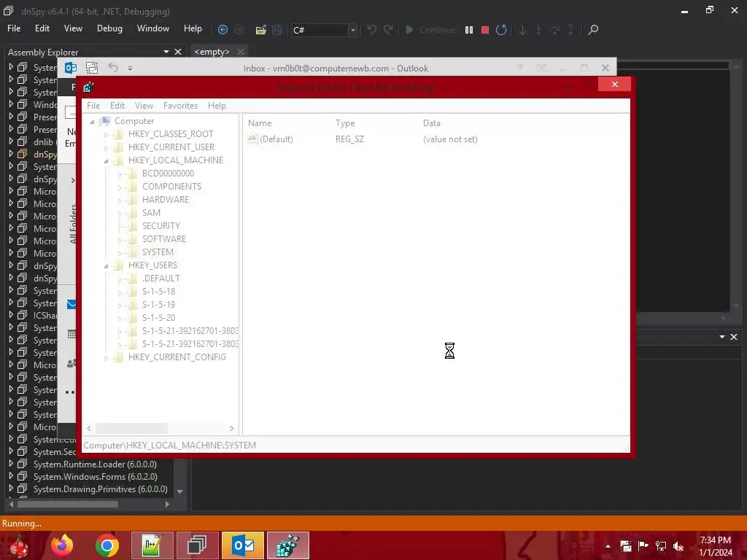Image resolution: width=747 pixels, height=560 pixels.
Task: Open dnSpy search with magnifier icon
Action: tap(592, 29)
